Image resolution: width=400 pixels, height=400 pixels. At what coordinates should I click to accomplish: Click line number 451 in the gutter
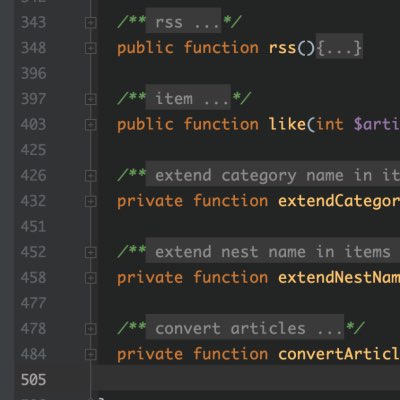tap(33, 227)
